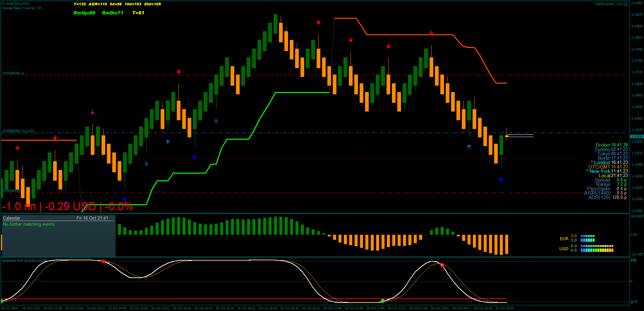Screen dimensions: 644x311
Task: Click the 20d=109 value
Action: (x=153, y=4)
